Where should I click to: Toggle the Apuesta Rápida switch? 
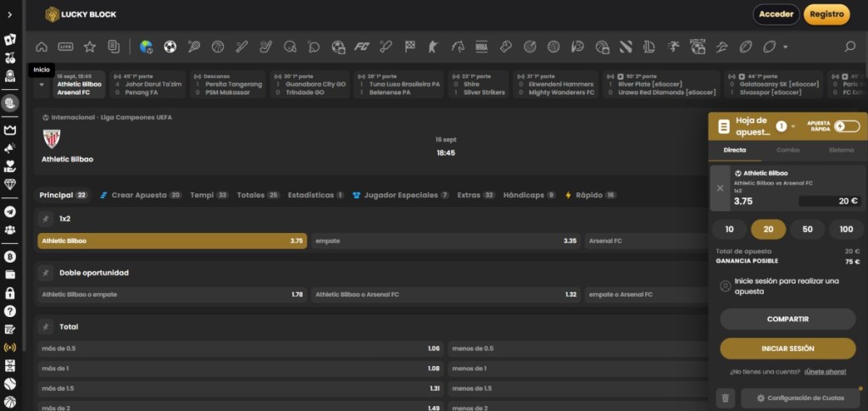[x=845, y=126]
